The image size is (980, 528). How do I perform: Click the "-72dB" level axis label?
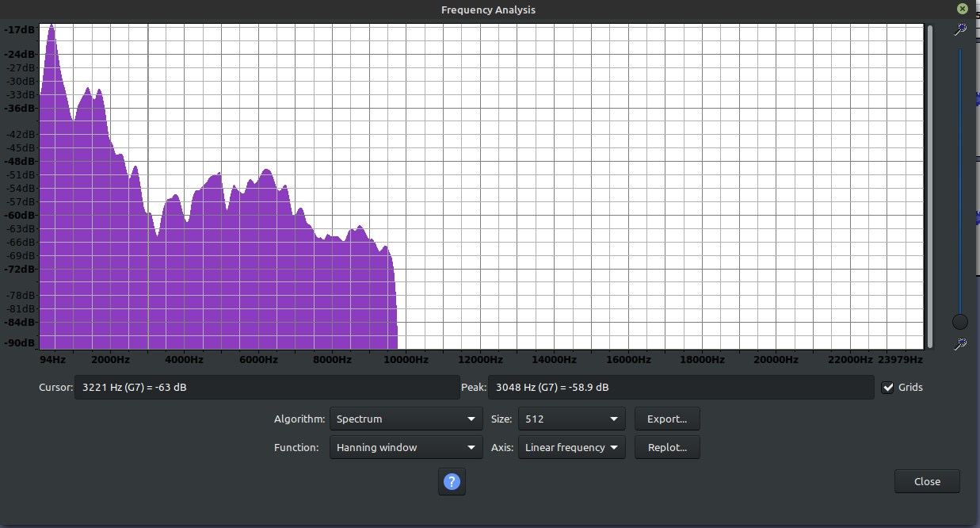coord(19,269)
